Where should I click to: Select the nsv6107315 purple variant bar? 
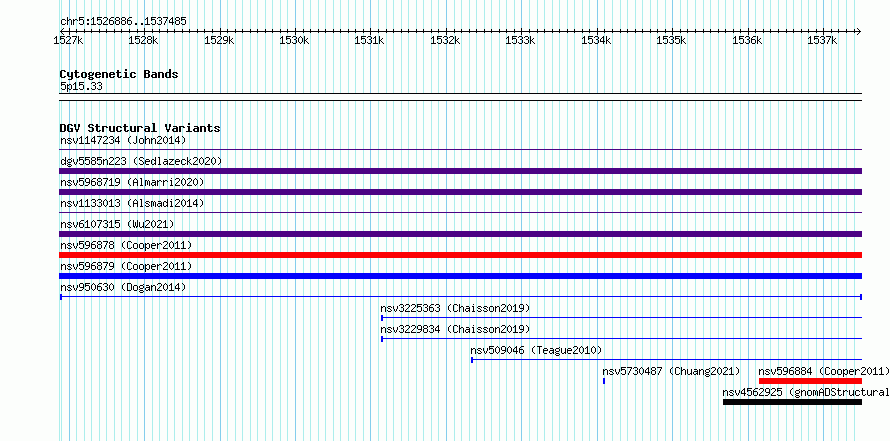tap(461, 234)
